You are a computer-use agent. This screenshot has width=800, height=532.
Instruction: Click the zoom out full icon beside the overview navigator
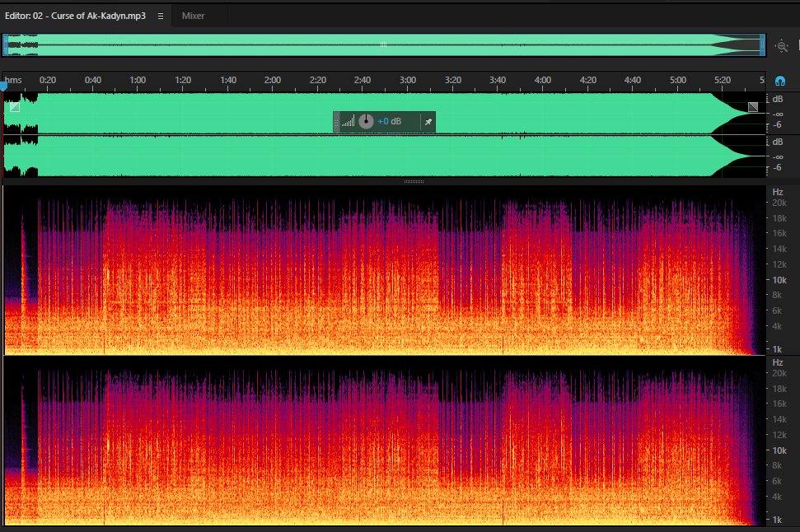782,46
